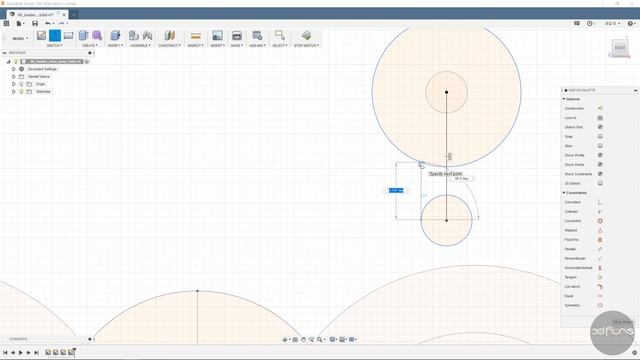The image size is (640, 360).
Task: Select the highlighted Line sketch tool
Action: click(55, 36)
